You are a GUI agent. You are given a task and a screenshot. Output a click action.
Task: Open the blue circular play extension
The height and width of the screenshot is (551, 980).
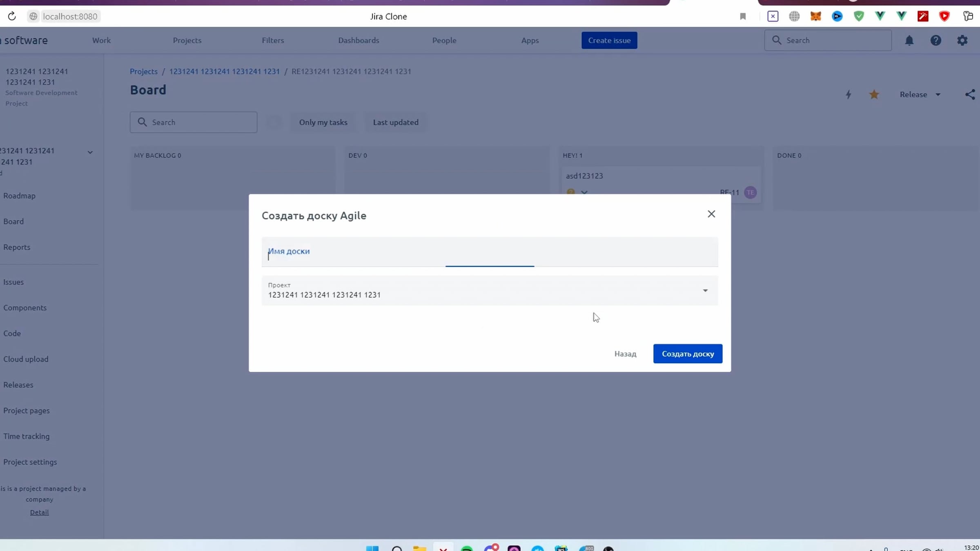pos(837,16)
